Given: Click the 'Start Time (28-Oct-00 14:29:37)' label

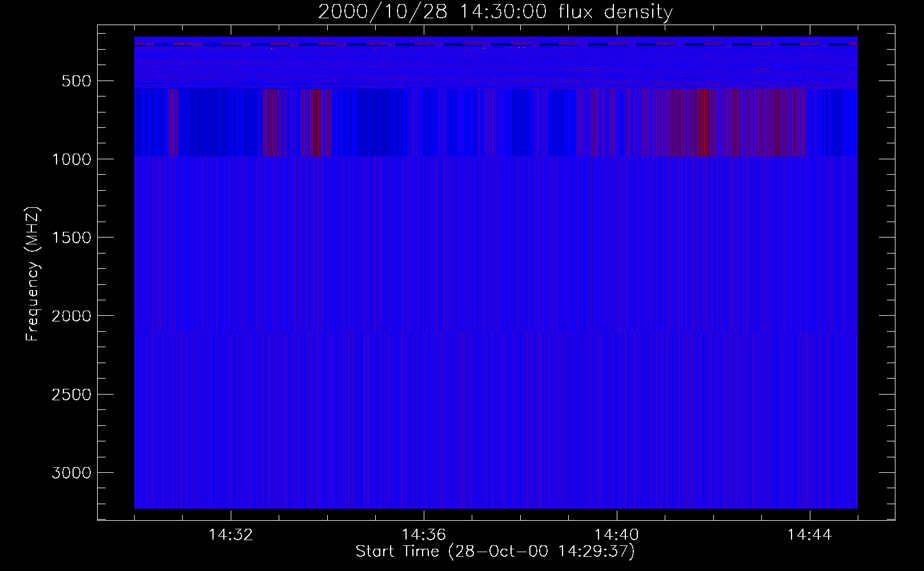Looking at the screenshot, I should coord(495,552).
